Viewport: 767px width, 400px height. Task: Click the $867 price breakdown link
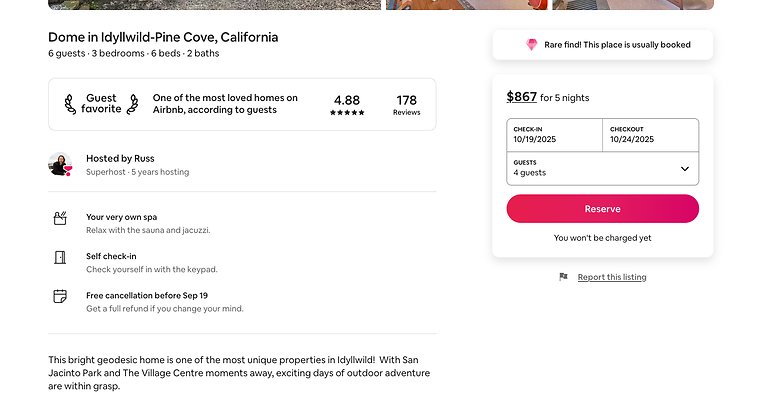pos(521,97)
